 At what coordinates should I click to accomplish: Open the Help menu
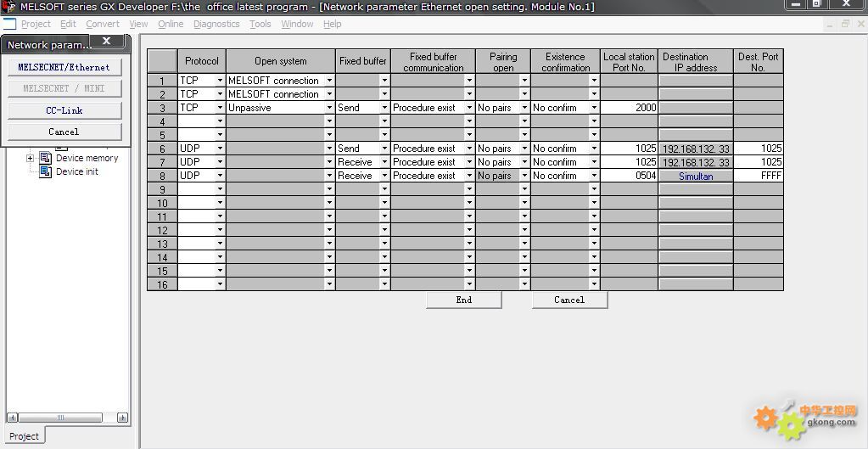(x=332, y=24)
